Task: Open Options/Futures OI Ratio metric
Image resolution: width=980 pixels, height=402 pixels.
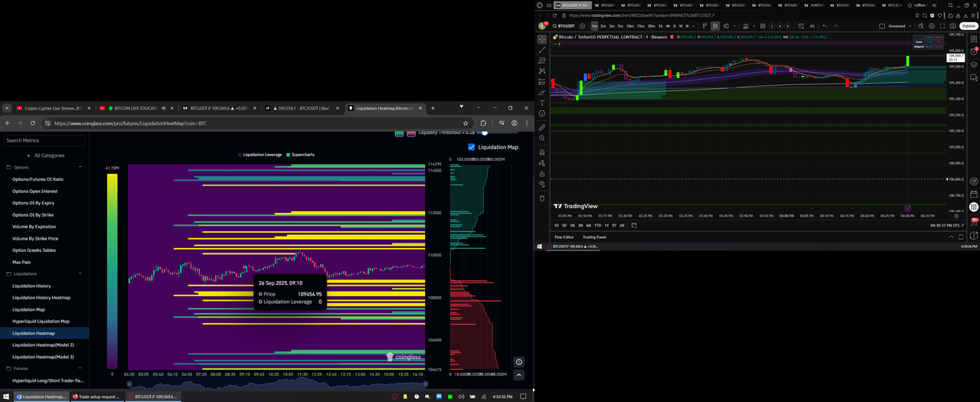Action: [x=38, y=179]
